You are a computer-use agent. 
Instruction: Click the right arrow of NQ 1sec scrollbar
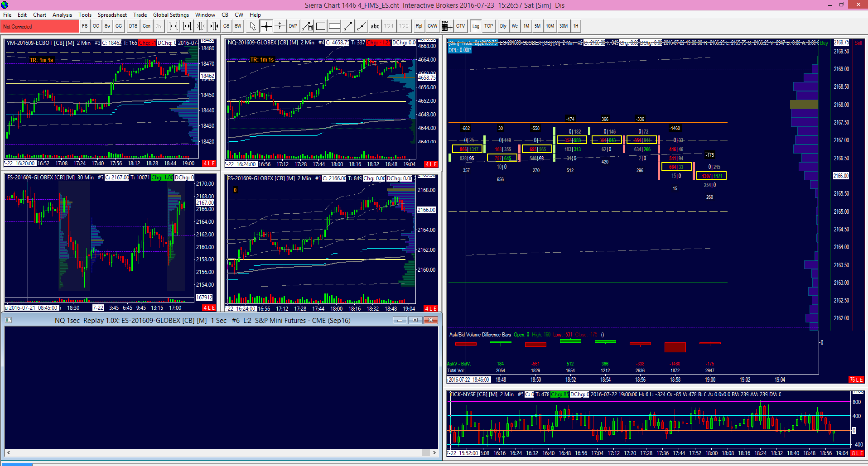pyautogui.click(x=434, y=452)
